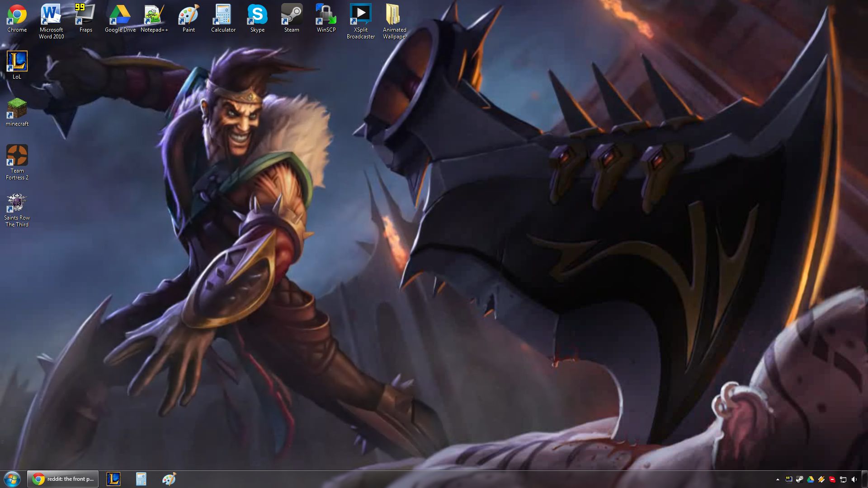Select the Notepad++ desktop icon
The width and height of the screenshot is (868, 488).
pyautogui.click(x=154, y=19)
